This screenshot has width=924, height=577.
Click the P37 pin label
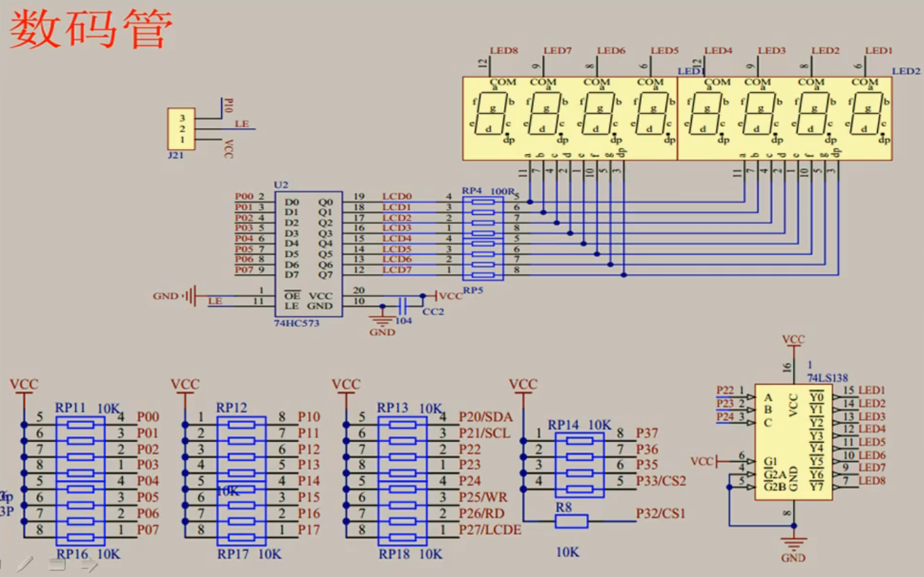coord(647,433)
